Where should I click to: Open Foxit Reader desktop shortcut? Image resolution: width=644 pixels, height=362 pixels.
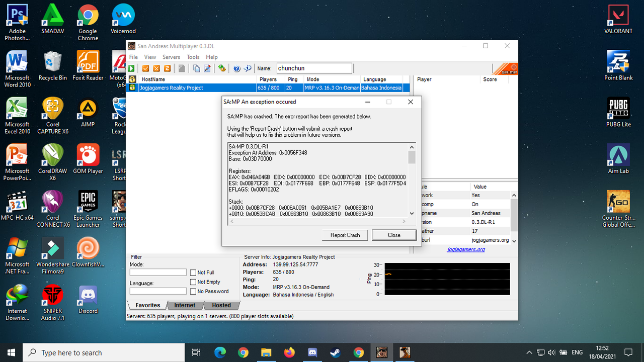click(88, 66)
